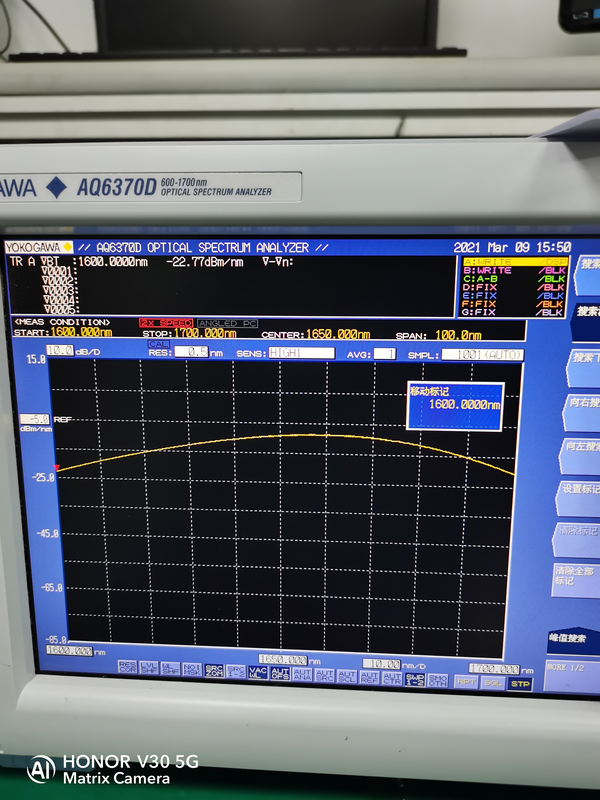The height and width of the screenshot is (800, 600).
Task: Click the SMOOTH status icon
Action: pos(438,680)
